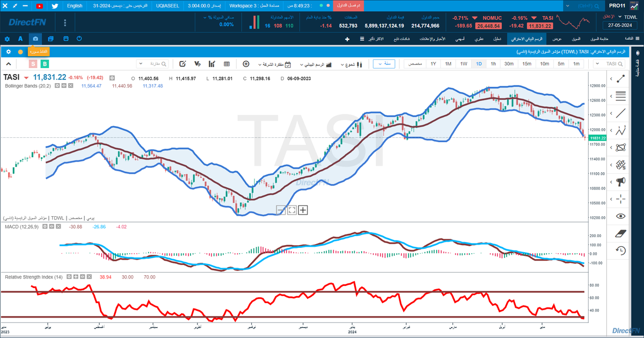Zoom in chart with plus button
644x338 pixels.
(303, 210)
